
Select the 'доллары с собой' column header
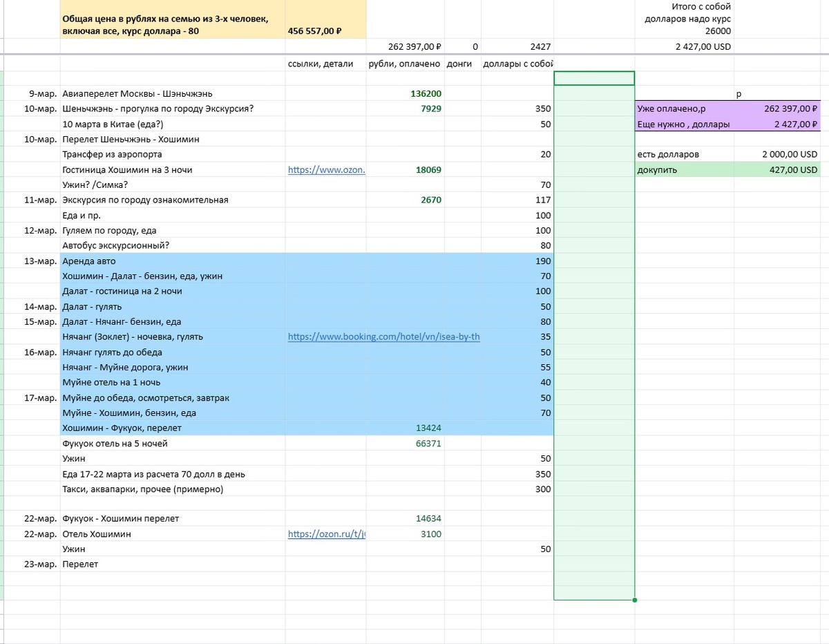tap(518, 64)
